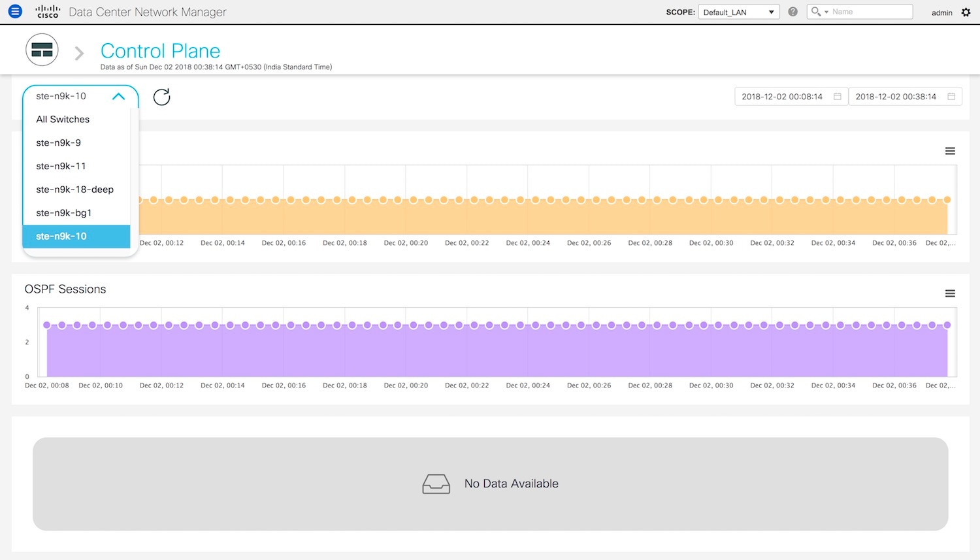Open the settings gear icon
The image size is (980, 560).
966,12
